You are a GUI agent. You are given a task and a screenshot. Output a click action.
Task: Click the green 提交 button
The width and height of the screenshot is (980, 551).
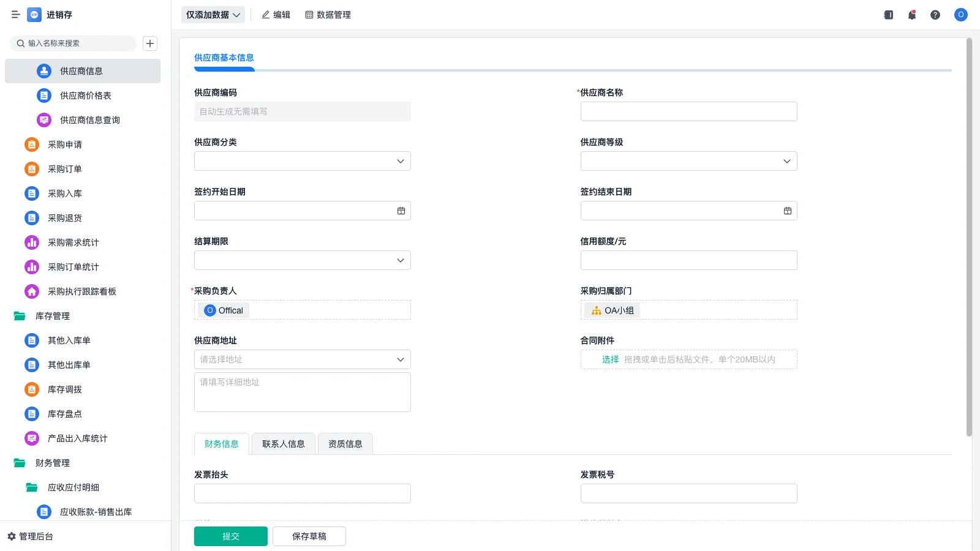(x=231, y=536)
